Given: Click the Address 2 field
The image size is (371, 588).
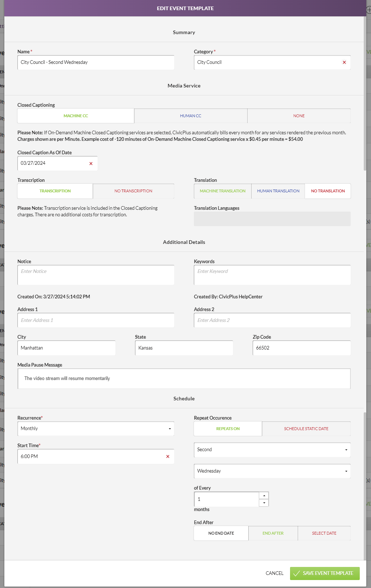Looking at the screenshot, I should tap(272, 320).
